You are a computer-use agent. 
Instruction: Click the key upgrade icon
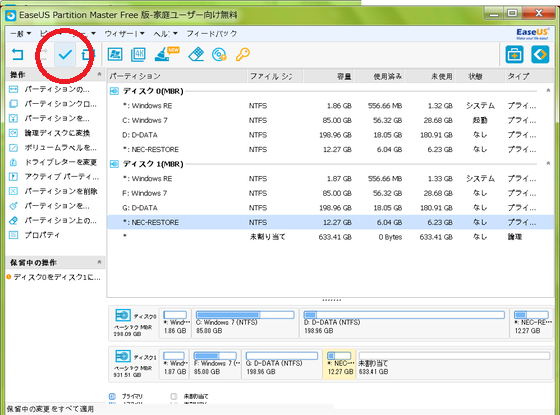(x=242, y=55)
